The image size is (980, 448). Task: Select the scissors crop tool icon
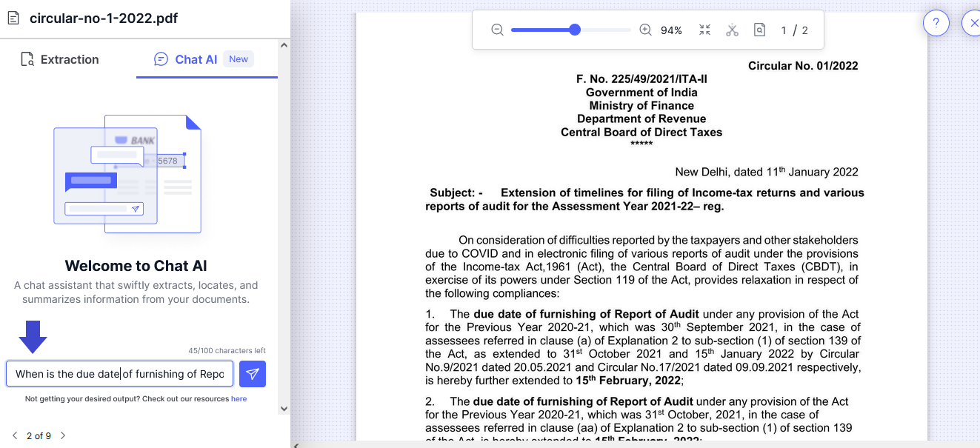coord(732,30)
